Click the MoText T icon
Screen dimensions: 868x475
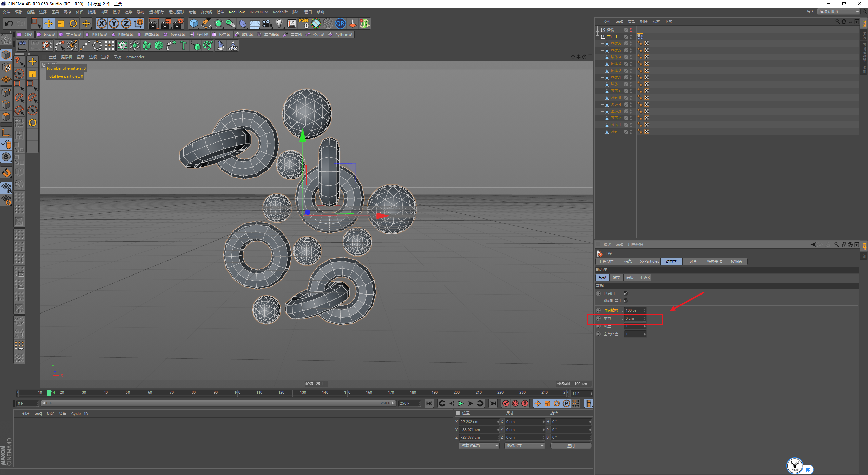tap(183, 45)
